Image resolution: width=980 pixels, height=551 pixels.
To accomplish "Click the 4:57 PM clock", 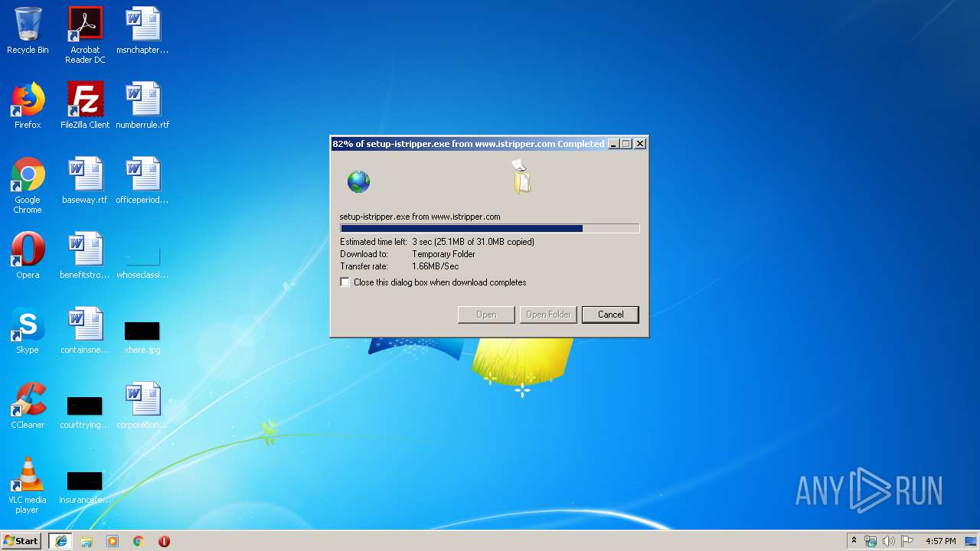I will pyautogui.click(x=940, y=541).
